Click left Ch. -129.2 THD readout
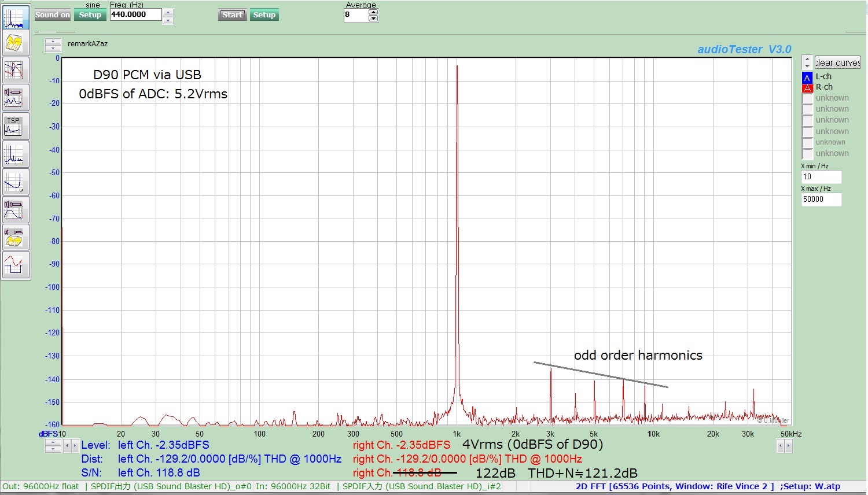868x495 pixels. [230, 459]
